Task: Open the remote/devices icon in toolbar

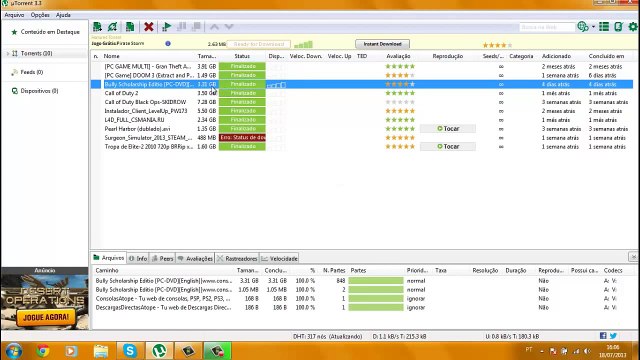Action: [x=618, y=27]
